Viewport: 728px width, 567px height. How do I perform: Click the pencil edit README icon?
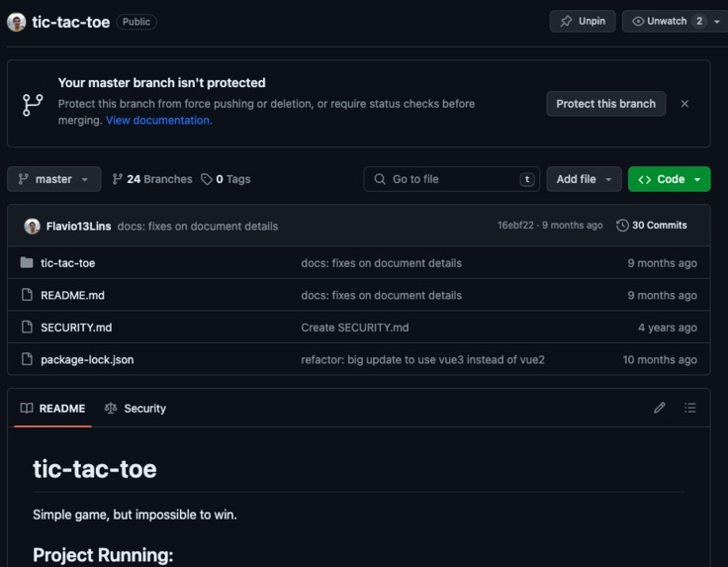pos(660,408)
